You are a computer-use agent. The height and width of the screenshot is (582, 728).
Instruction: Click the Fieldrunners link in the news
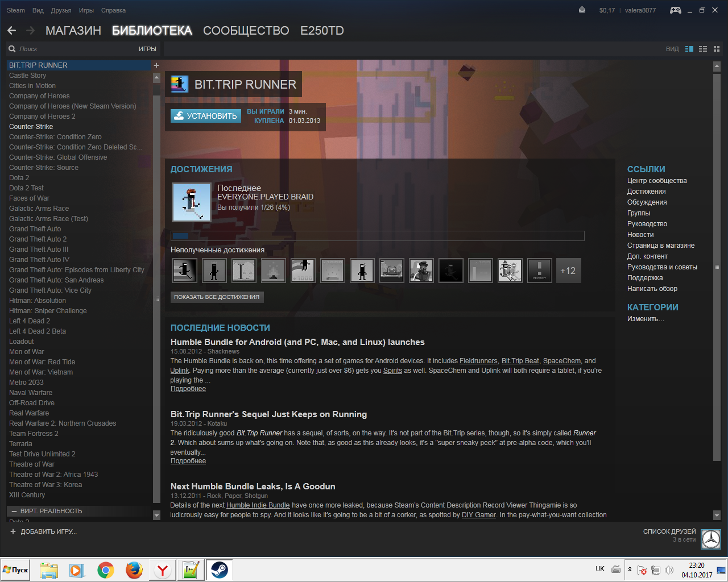pos(478,361)
